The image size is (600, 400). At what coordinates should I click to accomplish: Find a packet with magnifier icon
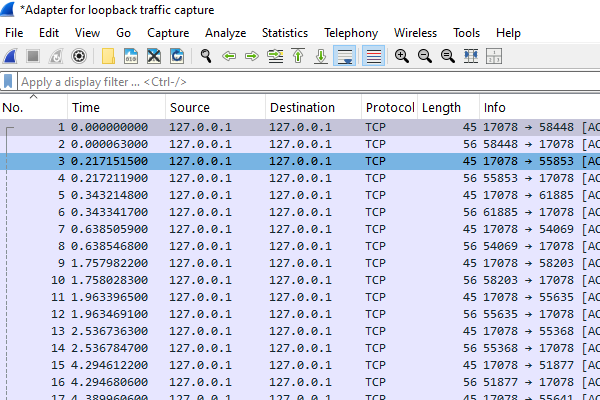pos(206,56)
